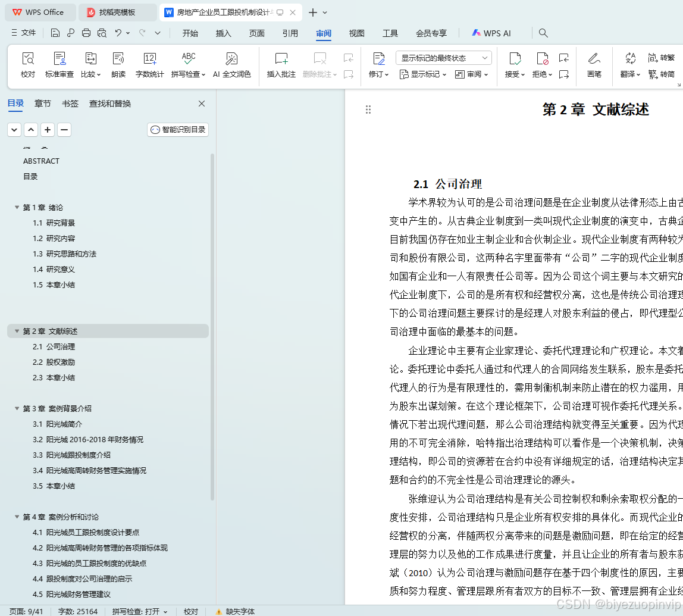
Task: Click the 比较 compare documents icon
Action: tap(90, 65)
